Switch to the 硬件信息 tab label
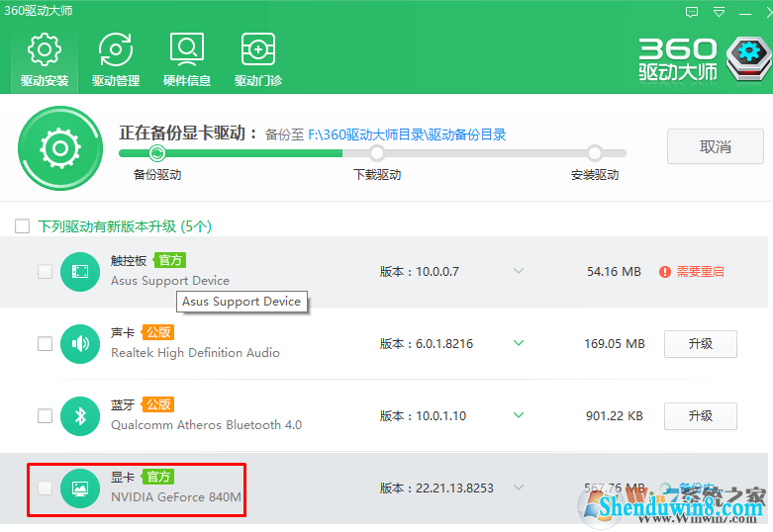 point(187,81)
